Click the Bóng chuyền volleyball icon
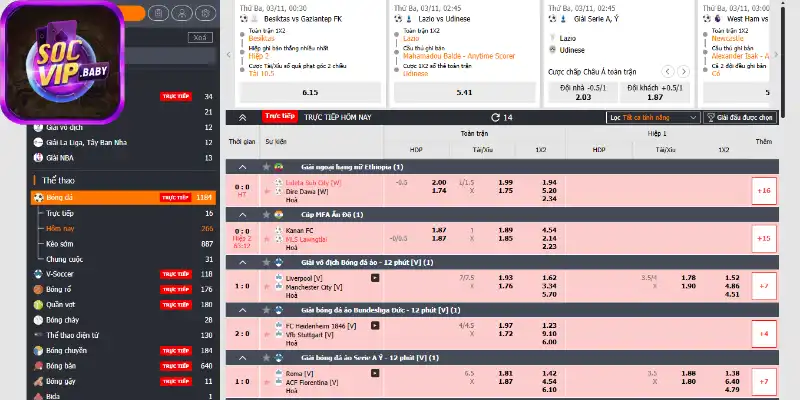 (37, 351)
